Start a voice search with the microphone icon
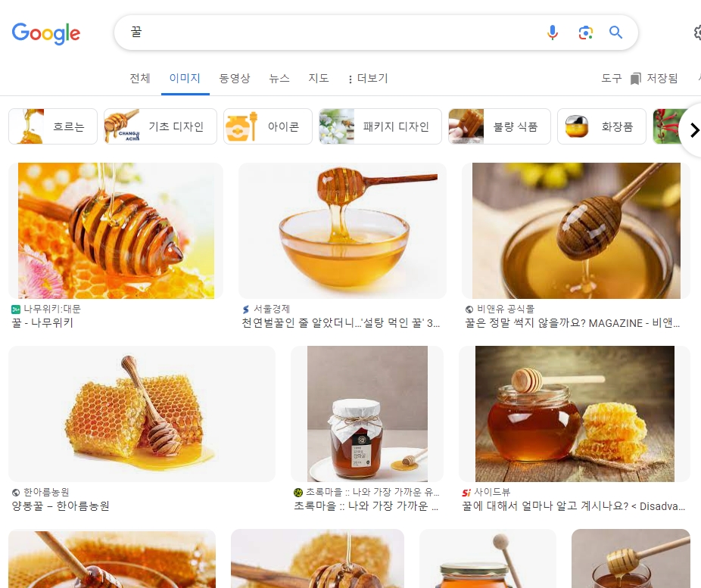Screen dimensions: 701x588 (x=553, y=32)
